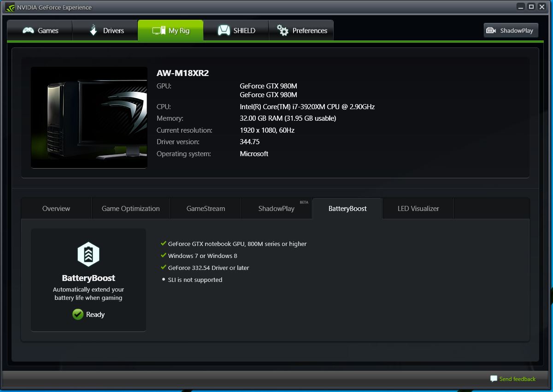Open the LED Visualizer sub-tab

[x=418, y=209]
